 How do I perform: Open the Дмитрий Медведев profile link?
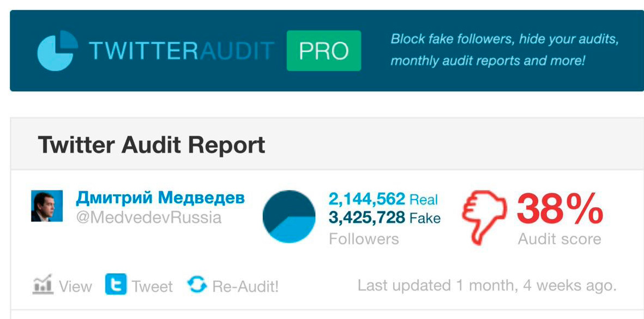(160, 198)
